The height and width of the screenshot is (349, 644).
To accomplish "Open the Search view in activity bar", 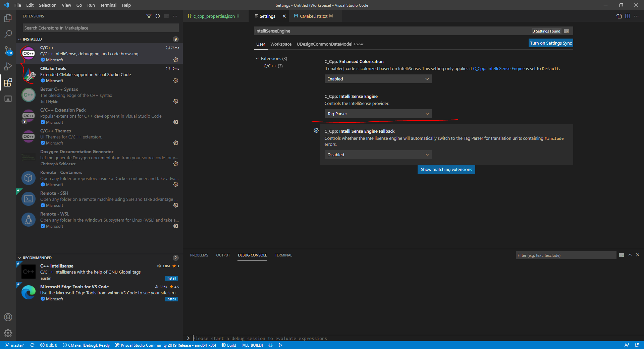I will pyautogui.click(x=8, y=34).
